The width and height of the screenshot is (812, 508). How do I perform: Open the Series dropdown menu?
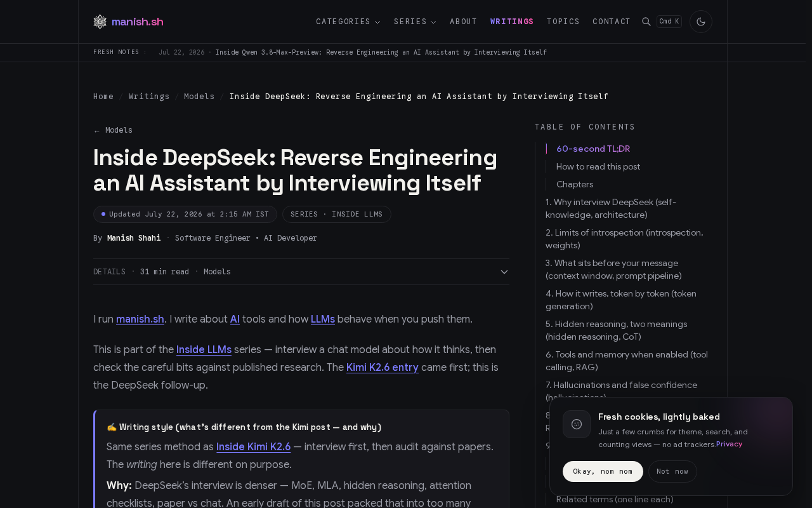point(415,22)
